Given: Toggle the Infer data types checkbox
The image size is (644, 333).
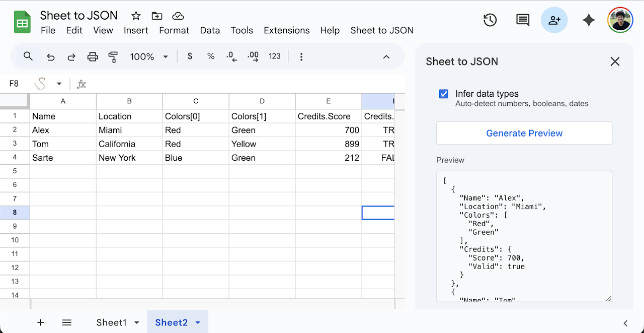Looking at the screenshot, I should coord(443,93).
